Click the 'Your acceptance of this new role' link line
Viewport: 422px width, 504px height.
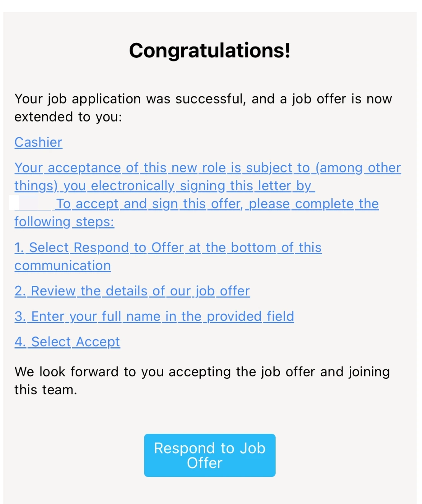click(x=208, y=168)
